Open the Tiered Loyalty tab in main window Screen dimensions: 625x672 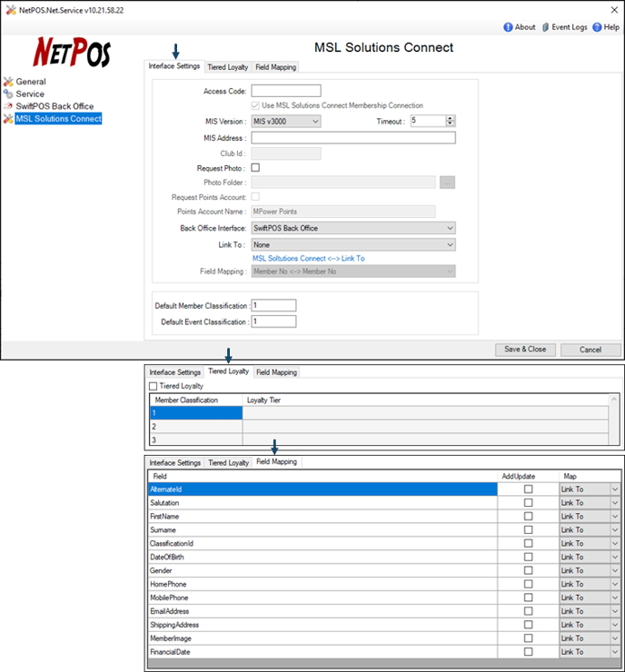coord(228,67)
